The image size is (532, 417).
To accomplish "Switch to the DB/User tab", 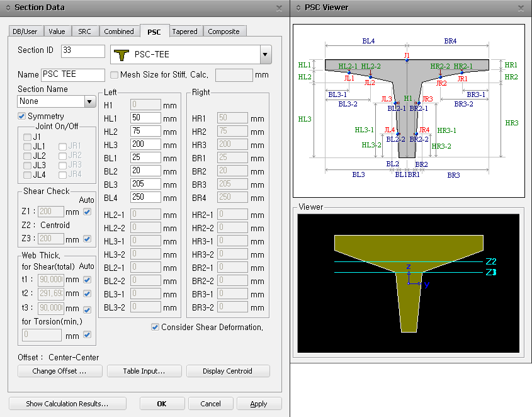I will [25, 31].
